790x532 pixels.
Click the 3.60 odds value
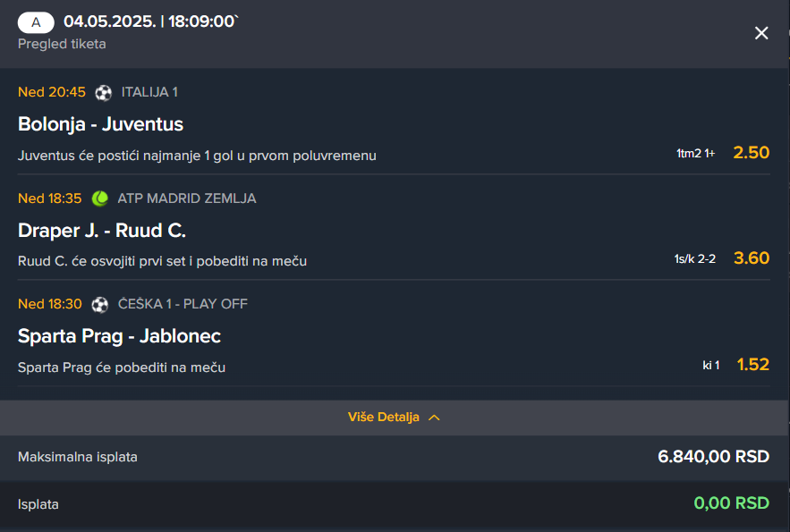(x=752, y=258)
